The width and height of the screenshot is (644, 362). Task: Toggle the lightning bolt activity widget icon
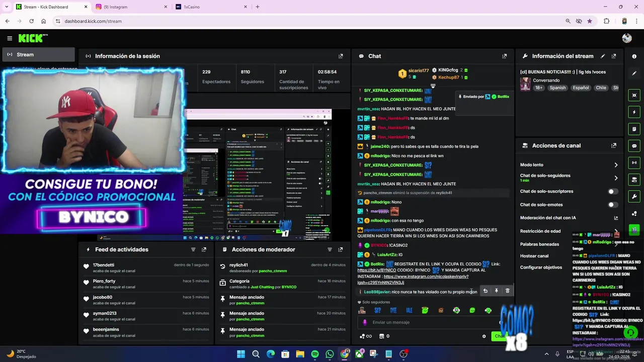coord(634,112)
